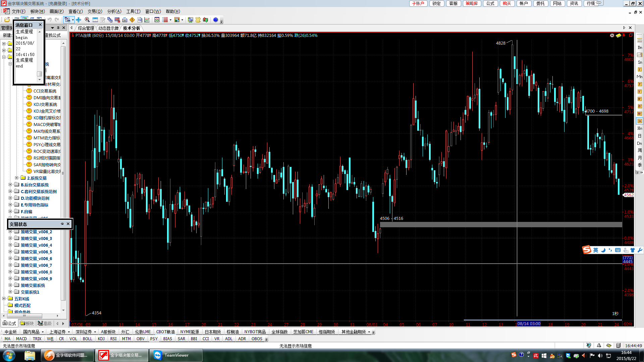This screenshot has height=362, width=644.
Task: Expand the 2.系统交易 tree node
Action: pyautogui.click(x=17, y=178)
